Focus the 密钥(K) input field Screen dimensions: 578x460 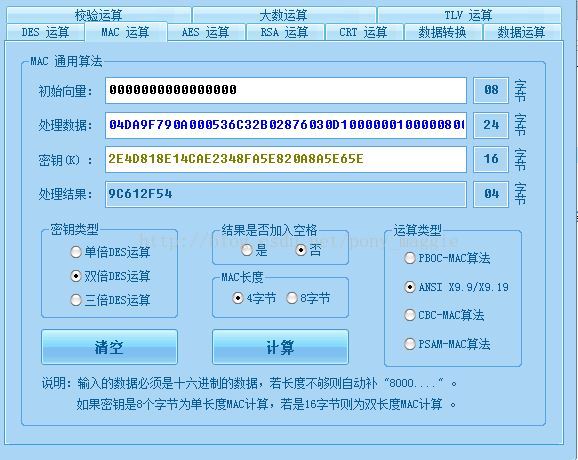pos(286,159)
